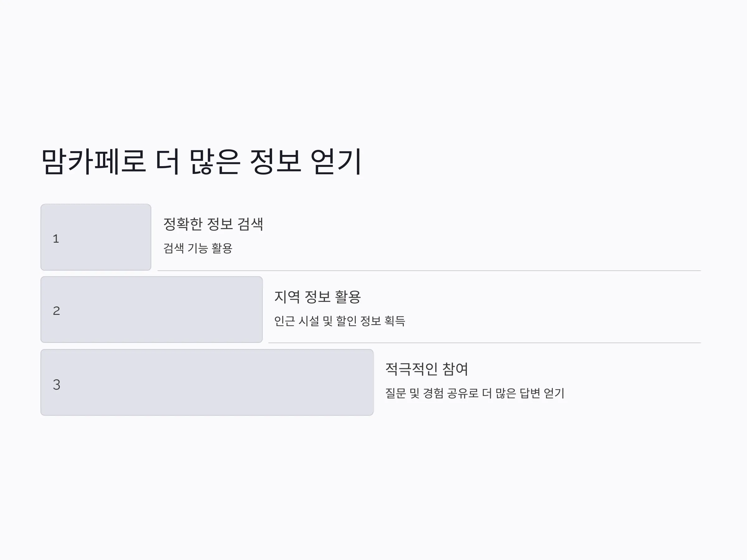The height and width of the screenshot is (560, 747).
Task: Select the step 3 gray box
Action: pos(207,382)
